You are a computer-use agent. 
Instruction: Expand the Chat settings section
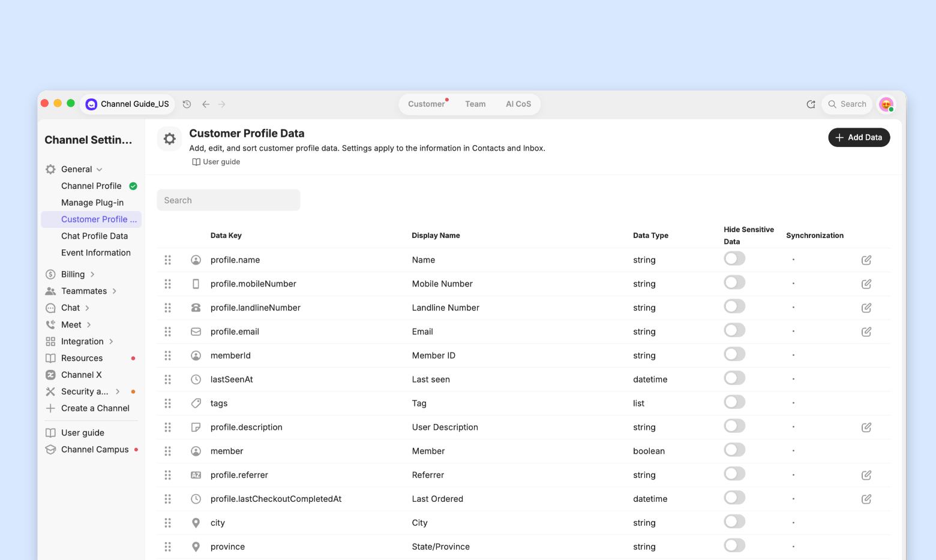coord(87,308)
